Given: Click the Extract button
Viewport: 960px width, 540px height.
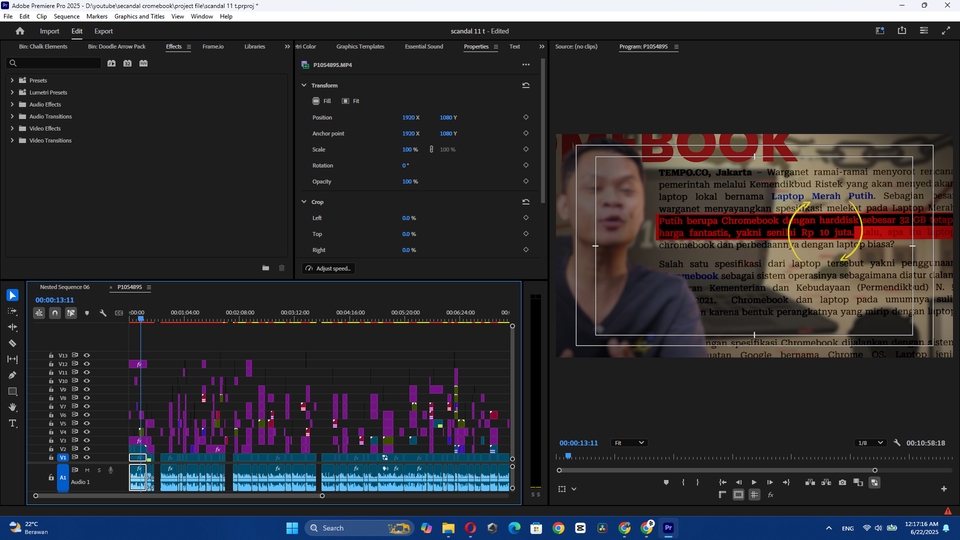Looking at the screenshot, I should click(x=826, y=482).
